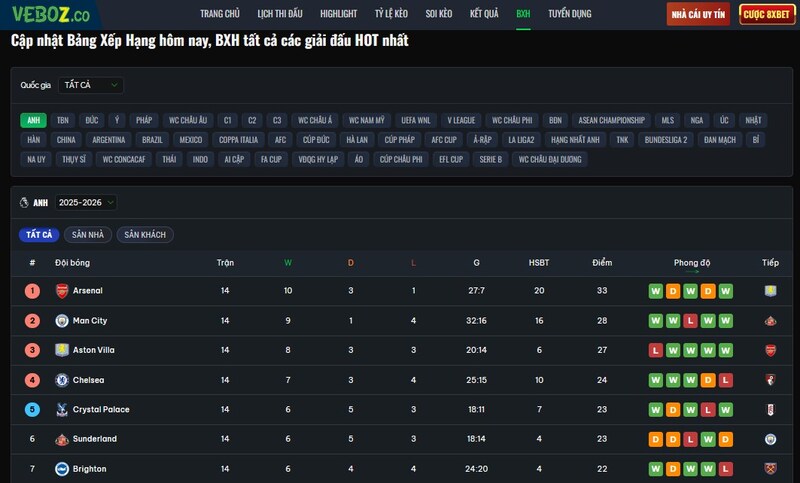This screenshot has height=483, width=800.
Task: Click the NHÀ CÁI UY TÍN button
Action: [x=698, y=14]
